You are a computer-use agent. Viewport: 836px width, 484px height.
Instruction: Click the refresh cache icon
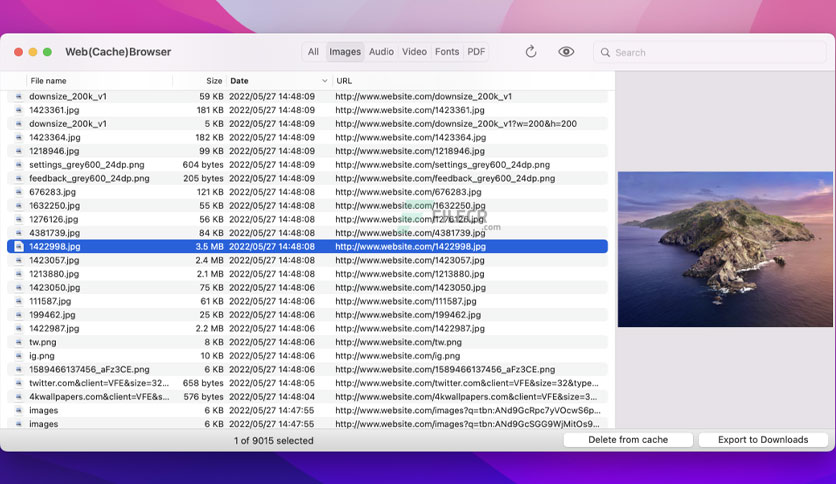[x=530, y=52]
